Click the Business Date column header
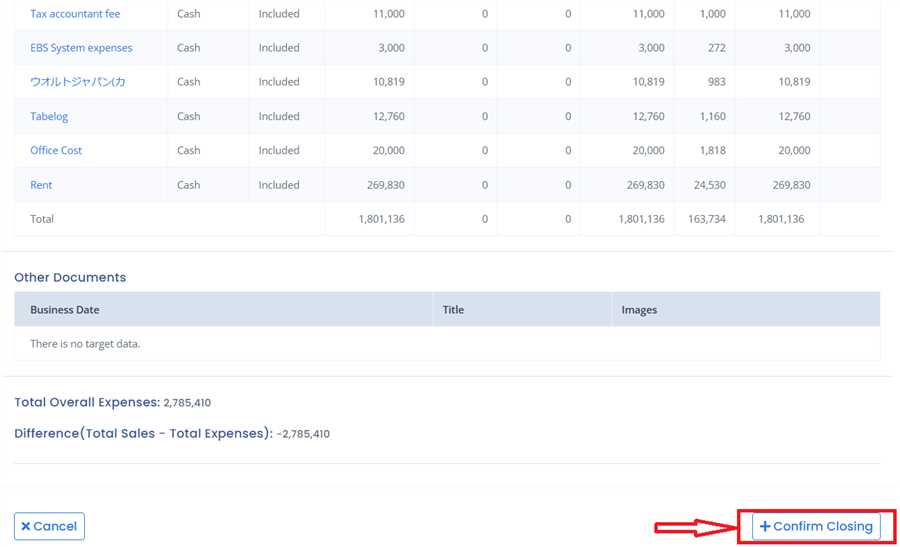Screen dimensions: 900x547 tap(65, 310)
